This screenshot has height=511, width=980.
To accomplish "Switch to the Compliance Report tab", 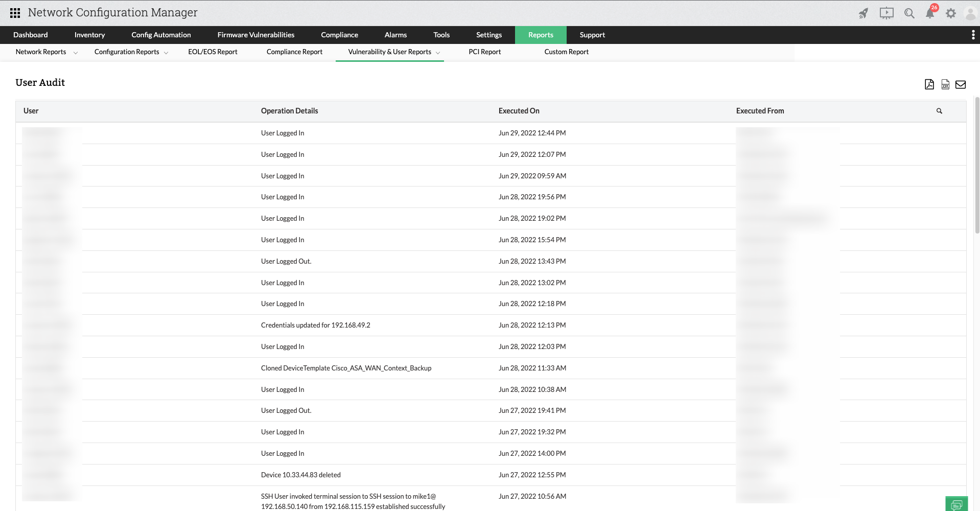I will coord(294,52).
